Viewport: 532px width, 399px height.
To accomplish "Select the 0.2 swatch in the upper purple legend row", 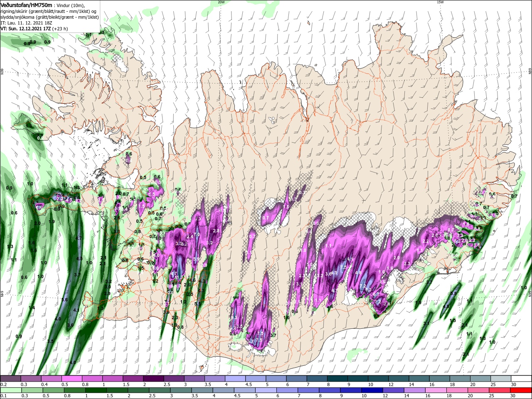I will pos(10,379).
